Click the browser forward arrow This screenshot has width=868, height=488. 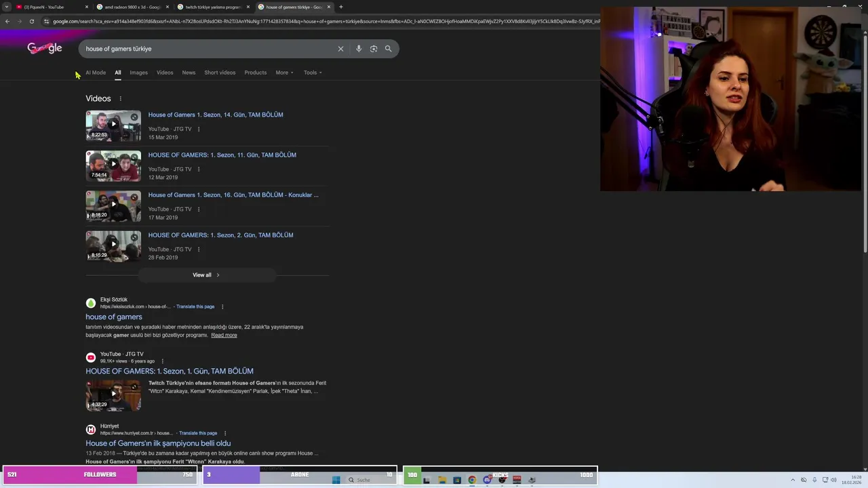pos(19,21)
